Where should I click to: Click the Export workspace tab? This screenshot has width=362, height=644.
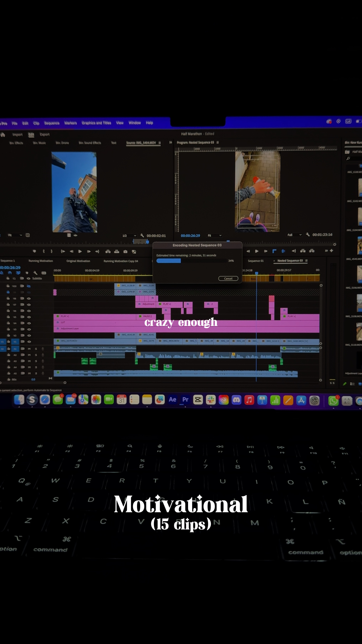(x=45, y=135)
